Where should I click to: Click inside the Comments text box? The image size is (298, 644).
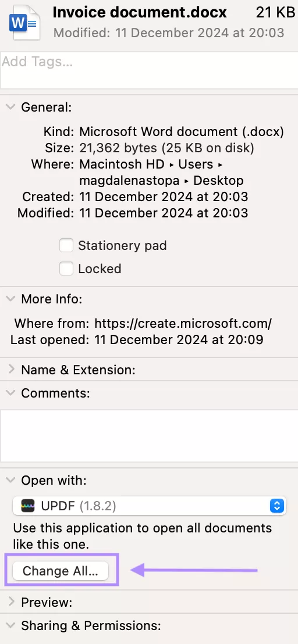point(149,436)
